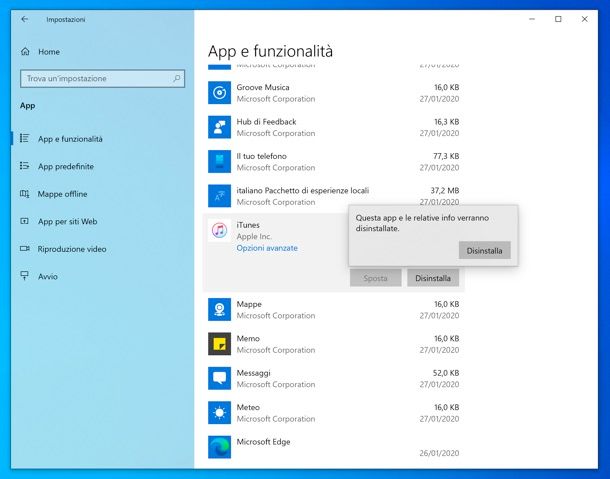Click the App predefinite icon
The width and height of the screenshot is (610, 479).
pyautogui.click(x=25, y=166)
